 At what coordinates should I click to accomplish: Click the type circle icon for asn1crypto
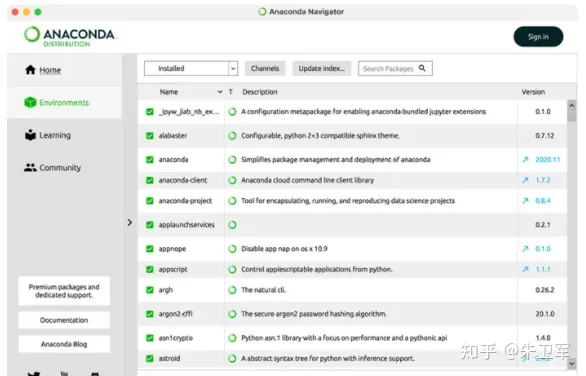click(232, 338)
